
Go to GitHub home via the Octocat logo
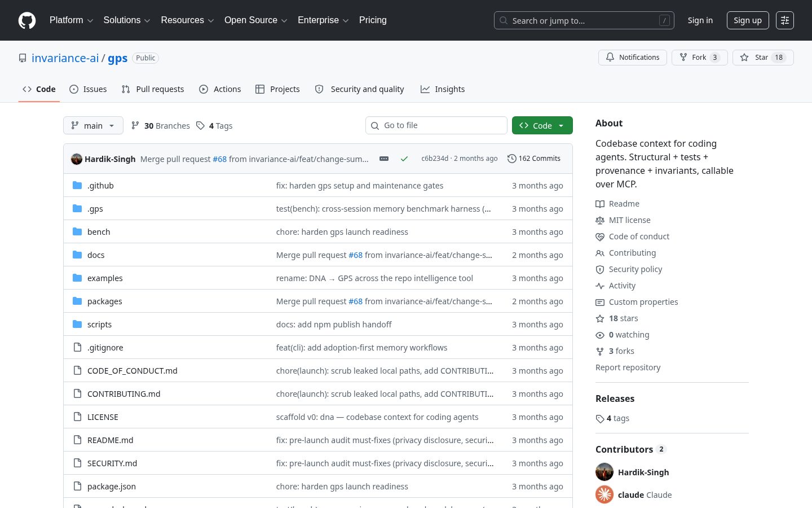pos(27,20)
